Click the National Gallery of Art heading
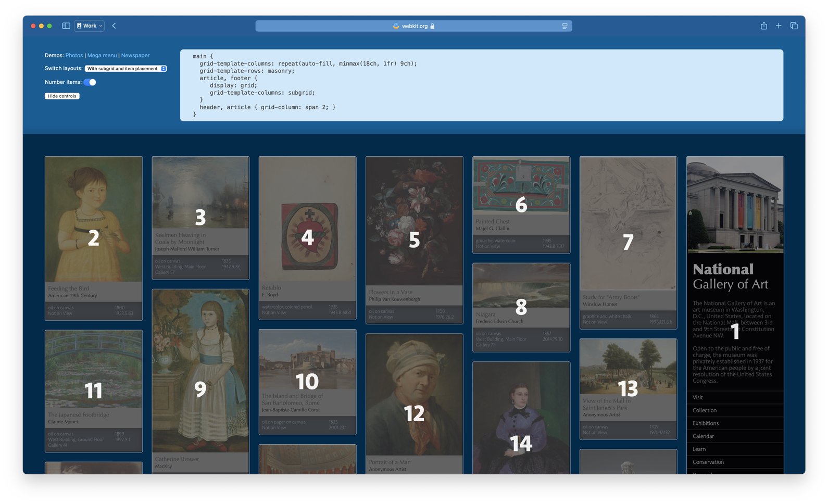 click(730, 276)
